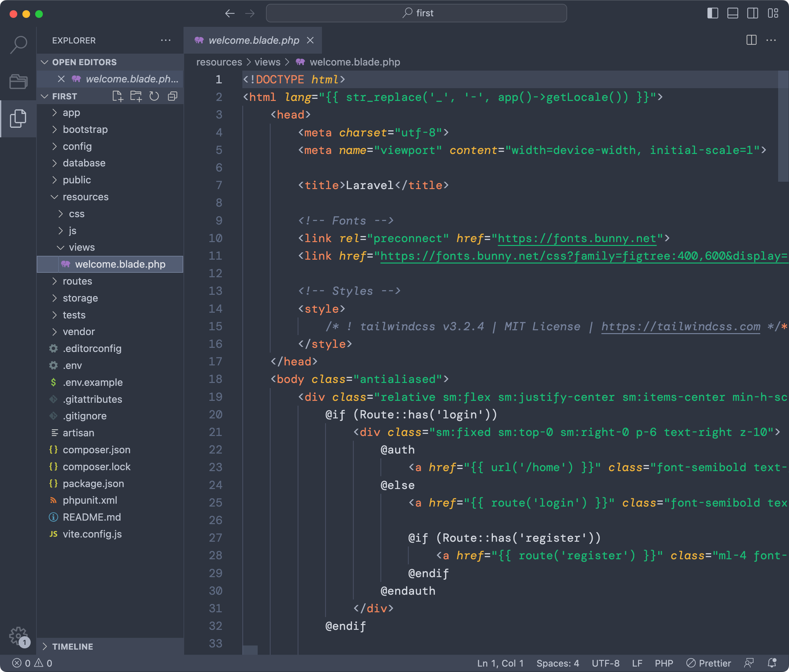Open the Search view in activity bar
This screenshot has width=789, height=672.
point(18,44)
